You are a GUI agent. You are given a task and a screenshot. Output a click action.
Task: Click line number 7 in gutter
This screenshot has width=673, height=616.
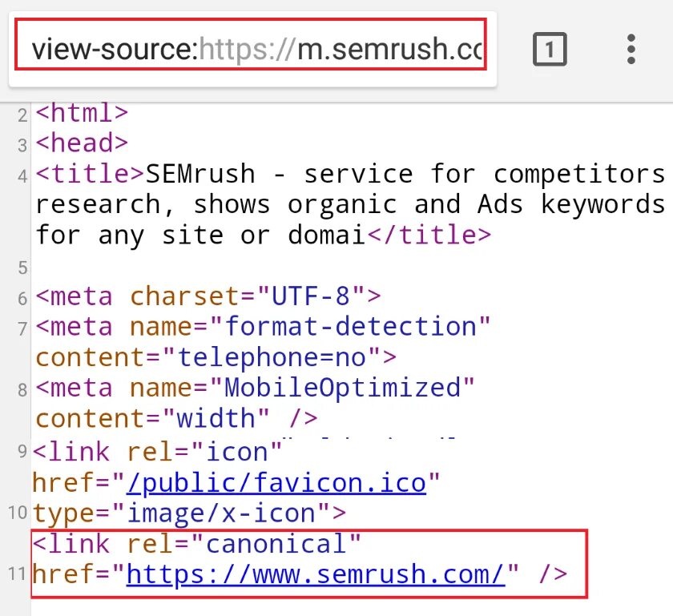click(x=23, y=328)
